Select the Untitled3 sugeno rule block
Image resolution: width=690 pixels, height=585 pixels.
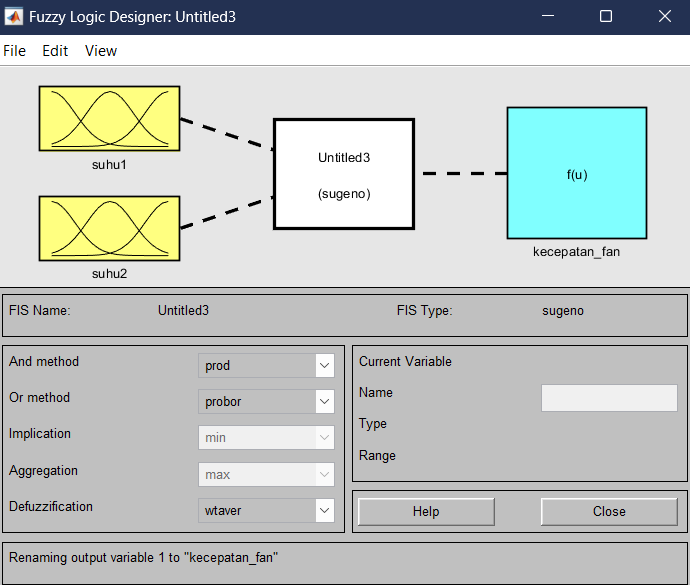click(x=344, y=174)
